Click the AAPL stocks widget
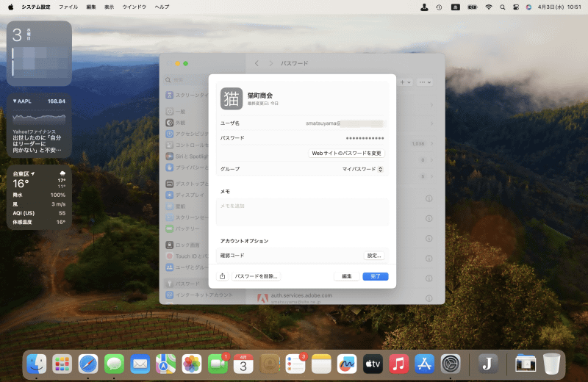 coord(39,126)
